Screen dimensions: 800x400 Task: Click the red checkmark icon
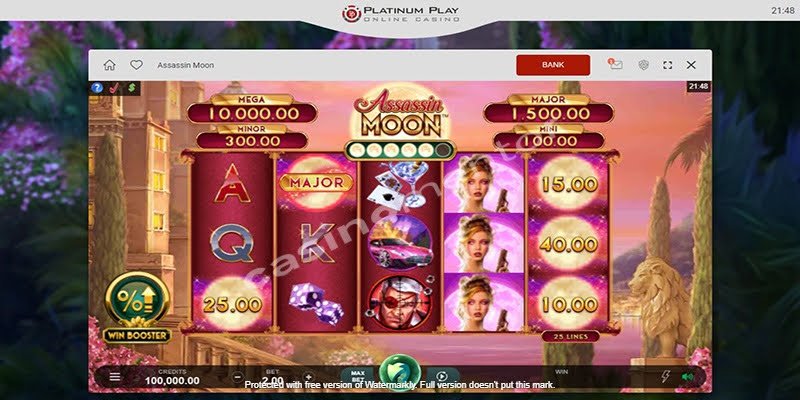click(x=114, y=87)
